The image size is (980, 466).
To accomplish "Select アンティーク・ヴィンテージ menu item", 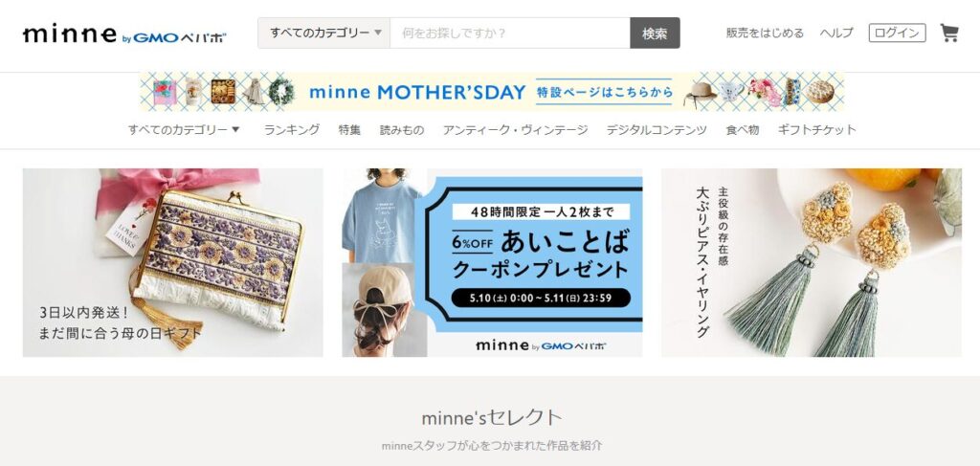I will tap(515, 130).
